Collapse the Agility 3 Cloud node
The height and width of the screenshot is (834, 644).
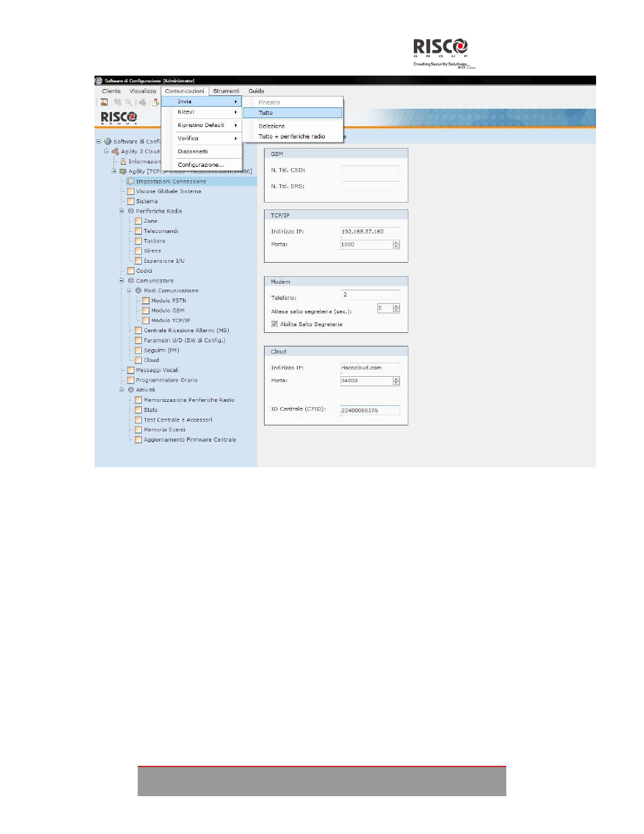click(106, 151)
